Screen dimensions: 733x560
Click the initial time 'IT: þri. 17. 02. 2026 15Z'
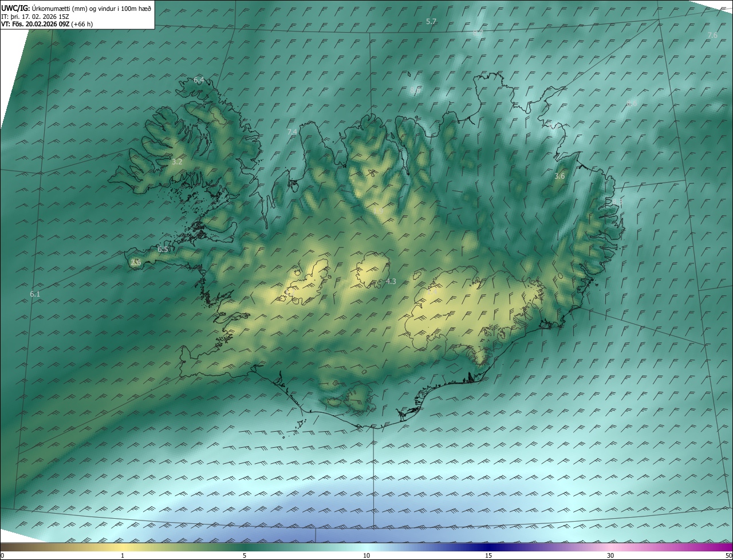click(36, 16)
